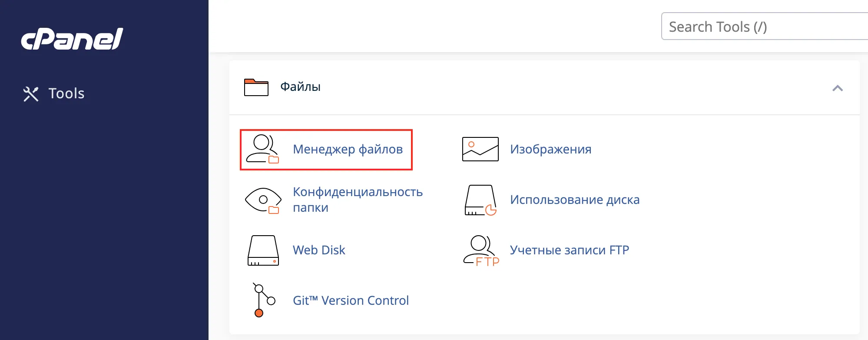Open the Web Disk link

319,250
